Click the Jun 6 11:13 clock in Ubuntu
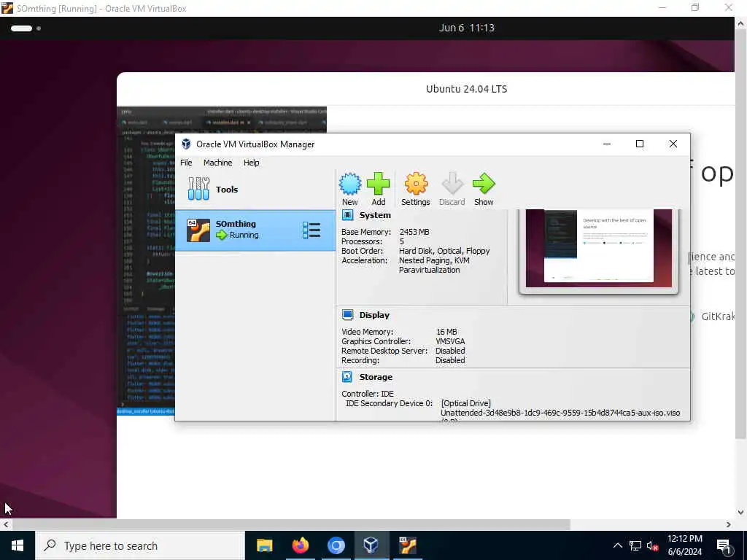The width and height of the screenshot is (747, 560). [x=466, y=28]
